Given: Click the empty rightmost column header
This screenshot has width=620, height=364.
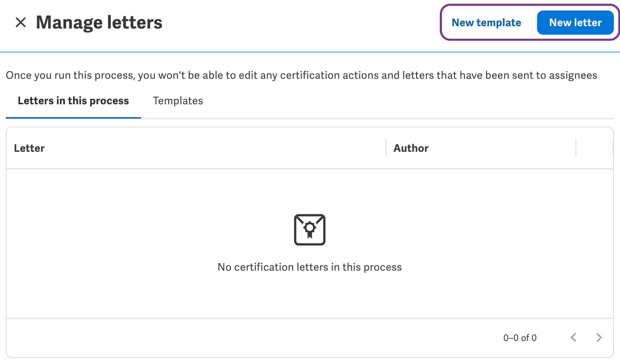Looking at the screenshot, I should click(x=595, y=148).
